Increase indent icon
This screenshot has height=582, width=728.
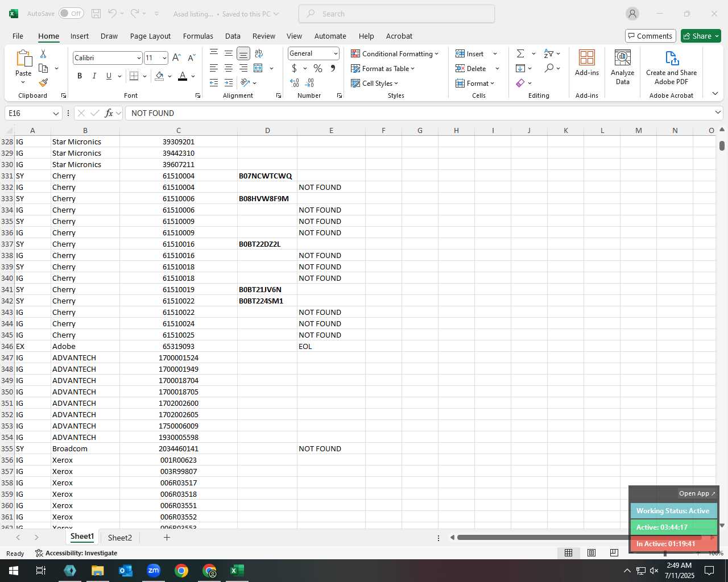[x=229, y=83]
